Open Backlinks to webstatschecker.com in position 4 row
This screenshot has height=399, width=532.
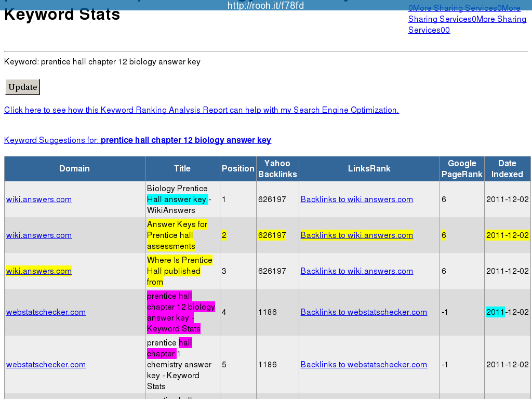[364, 312]
